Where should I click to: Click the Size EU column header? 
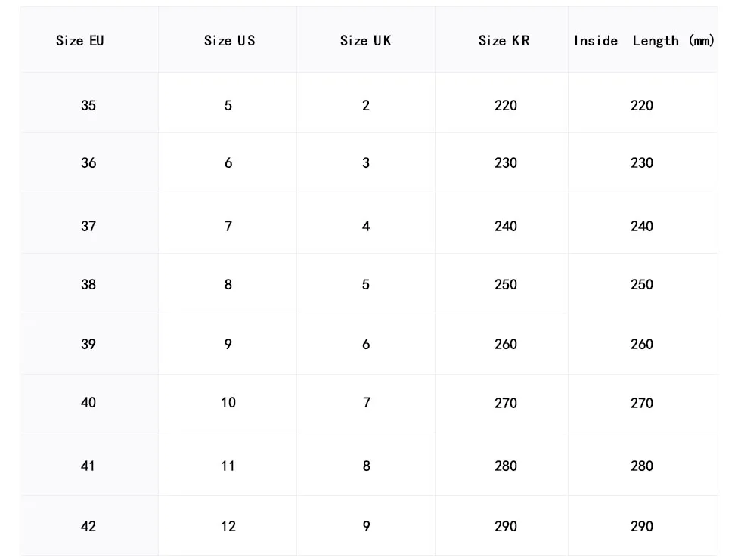[80, 41]
